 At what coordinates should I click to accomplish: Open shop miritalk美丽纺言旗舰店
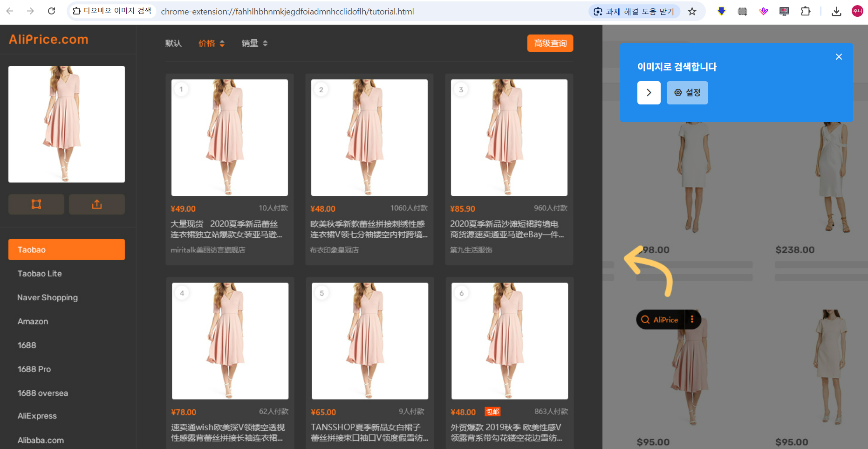pyautogui.click(x=208, y=250)
